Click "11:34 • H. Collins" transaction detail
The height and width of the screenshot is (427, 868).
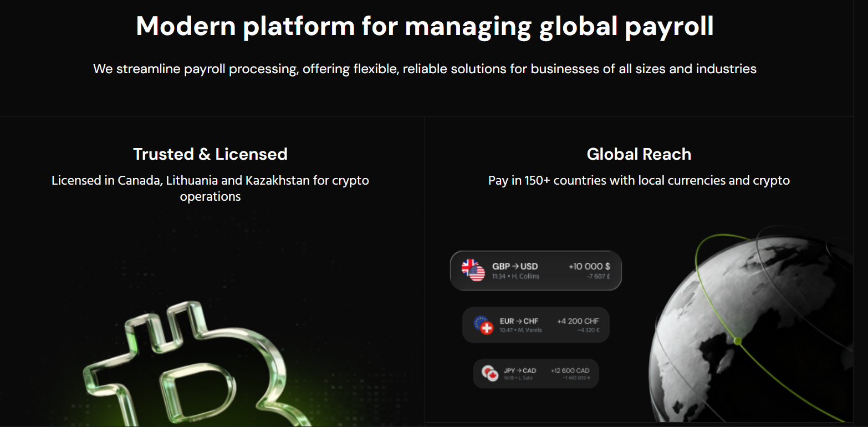(515, 276)
